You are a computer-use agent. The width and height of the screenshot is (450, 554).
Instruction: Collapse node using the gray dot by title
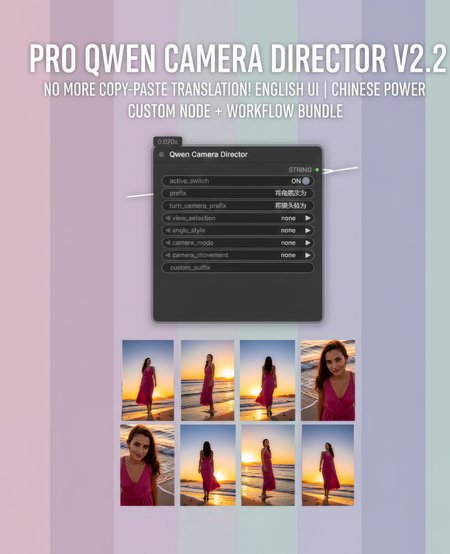pos(161,154)
